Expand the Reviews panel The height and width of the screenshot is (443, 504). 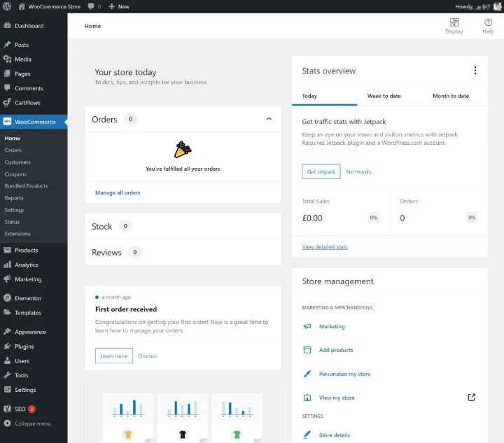(183, 252)
